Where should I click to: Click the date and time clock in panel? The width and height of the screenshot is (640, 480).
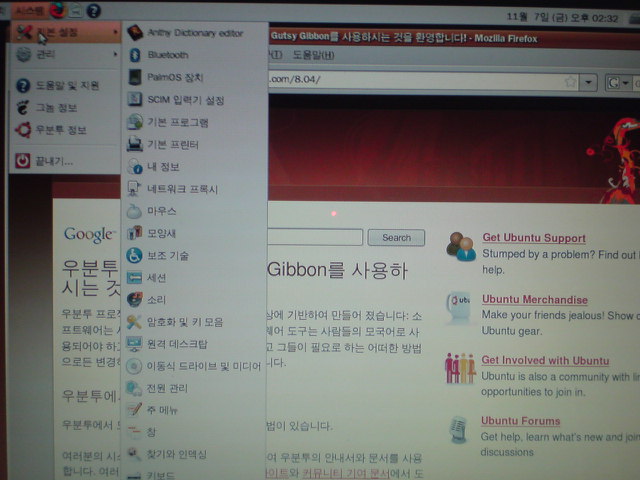[562, 18]
